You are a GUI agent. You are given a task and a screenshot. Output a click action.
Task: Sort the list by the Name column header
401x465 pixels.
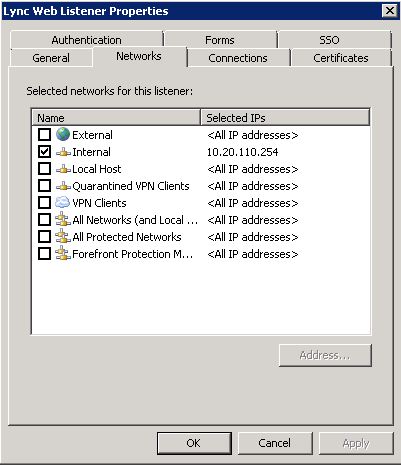(116, 117)
